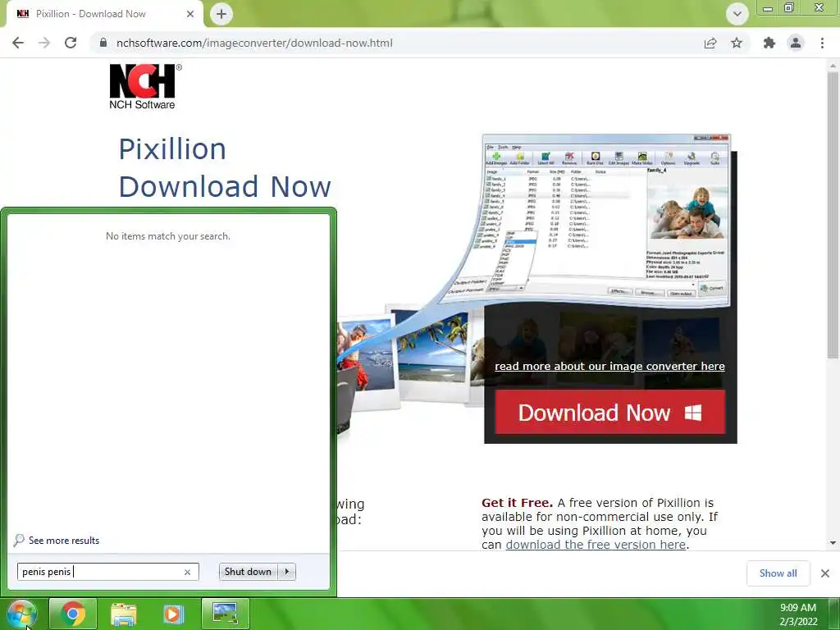
Task: Go back using the browser back arrow
Action: point(18,43)
